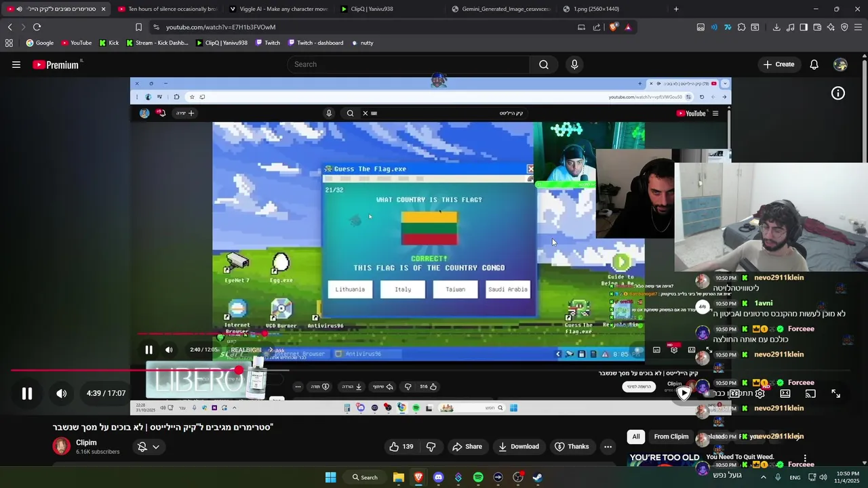Open the Clipim channel link
Viewport: 868px width, 488px height.
click(86, 443)
